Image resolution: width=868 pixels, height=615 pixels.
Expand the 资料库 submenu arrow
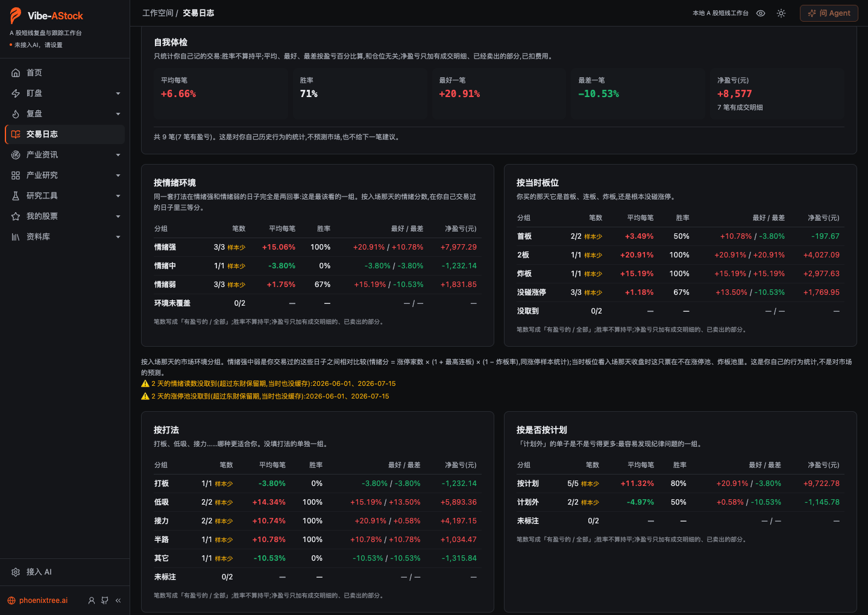coord(118,237)
